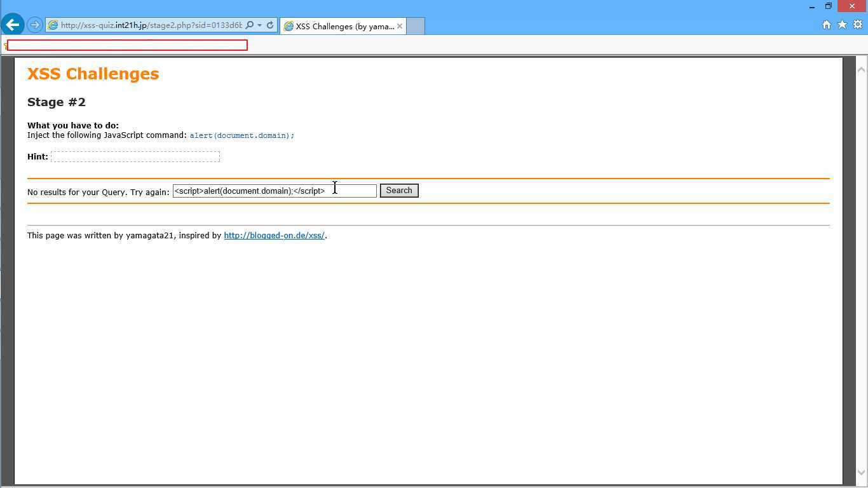Minimize the browser window
The height and width of the screenshot is (488, 868).
pyautogui.click(x=812, y=6)
